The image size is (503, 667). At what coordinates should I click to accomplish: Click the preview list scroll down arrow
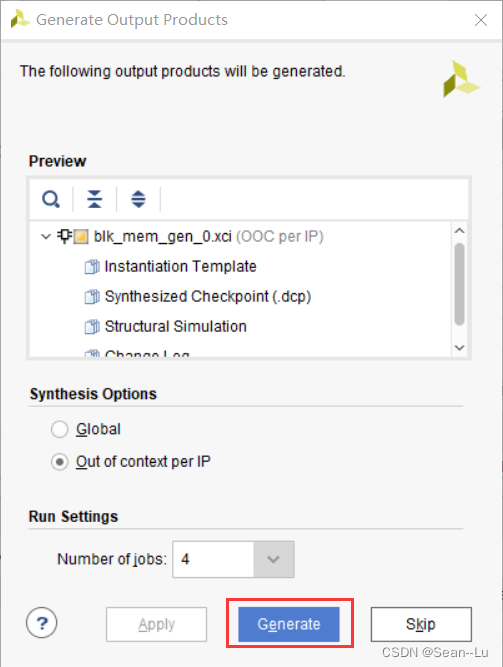click(x=459, y=348)
